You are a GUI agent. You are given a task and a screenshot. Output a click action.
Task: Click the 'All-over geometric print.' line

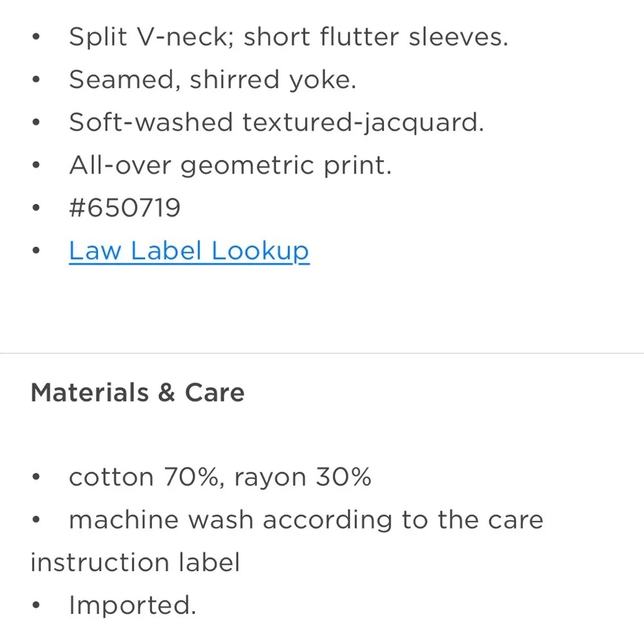tap(230, 166)
